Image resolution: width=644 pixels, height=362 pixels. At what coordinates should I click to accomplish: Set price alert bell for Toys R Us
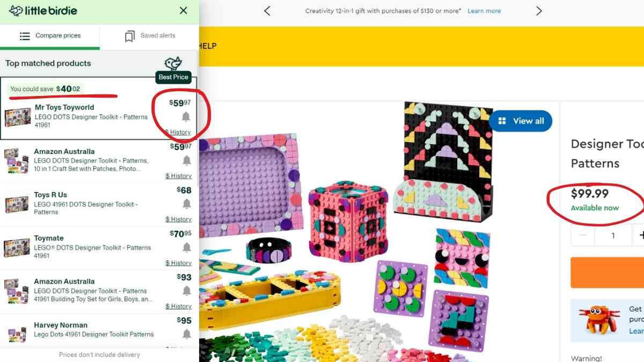coord(186,204)
